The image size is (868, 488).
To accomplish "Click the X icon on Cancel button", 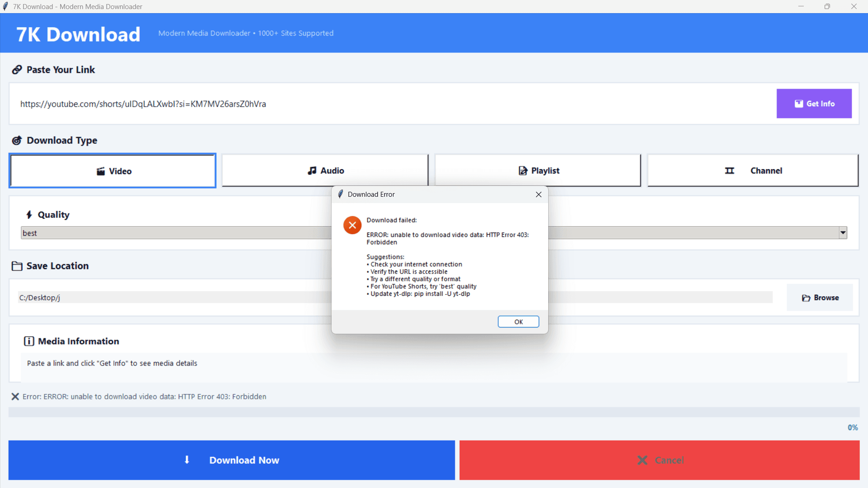I will pyautogui.click(x=642, y=460).
